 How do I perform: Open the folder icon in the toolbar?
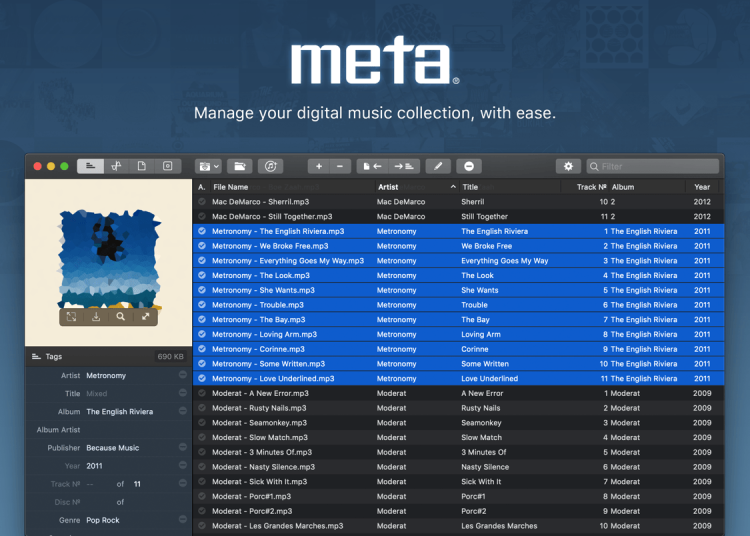239,166
